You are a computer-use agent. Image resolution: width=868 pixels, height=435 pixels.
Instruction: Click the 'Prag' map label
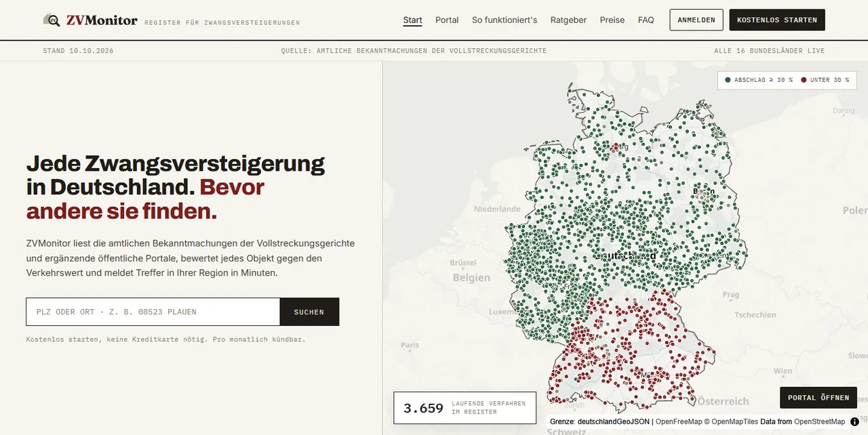coord(731,295)
